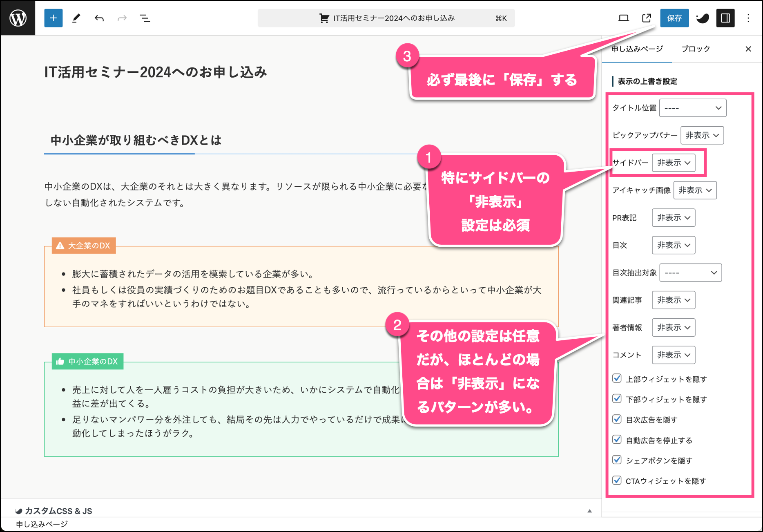This screenshot has width=763, height=532.
Task: Toggle the settings sidebar panel icon
Action: pyautogui.click(x=725, y=18)
